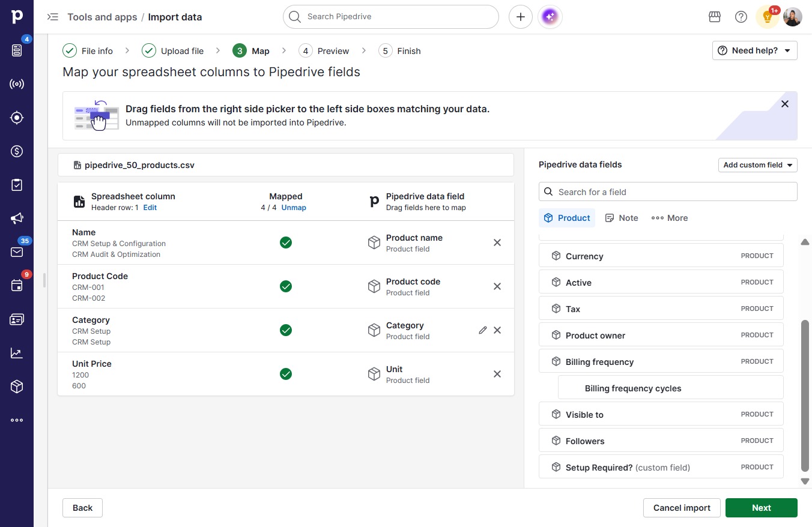Select the Product owner field
Image resolution: width=812 pixels, height=527 pixels.
point(661,335)
